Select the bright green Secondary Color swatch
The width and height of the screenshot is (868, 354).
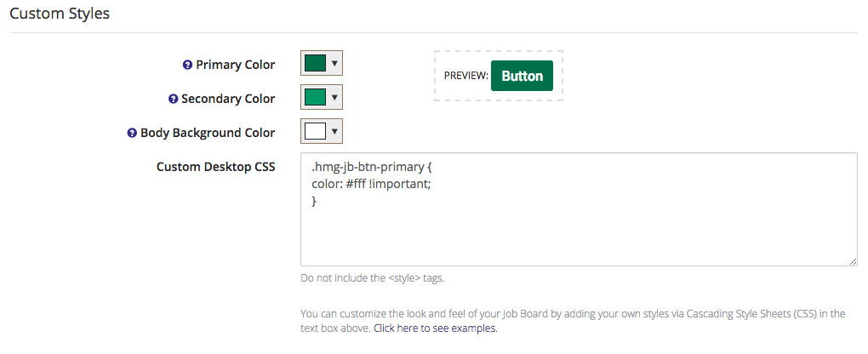point(315,98)
